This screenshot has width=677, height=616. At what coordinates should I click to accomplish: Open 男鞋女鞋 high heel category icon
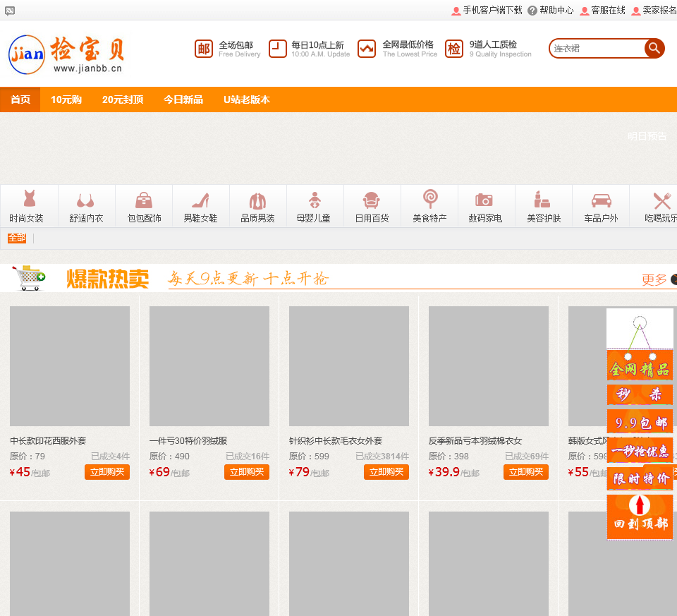point(201,200)
